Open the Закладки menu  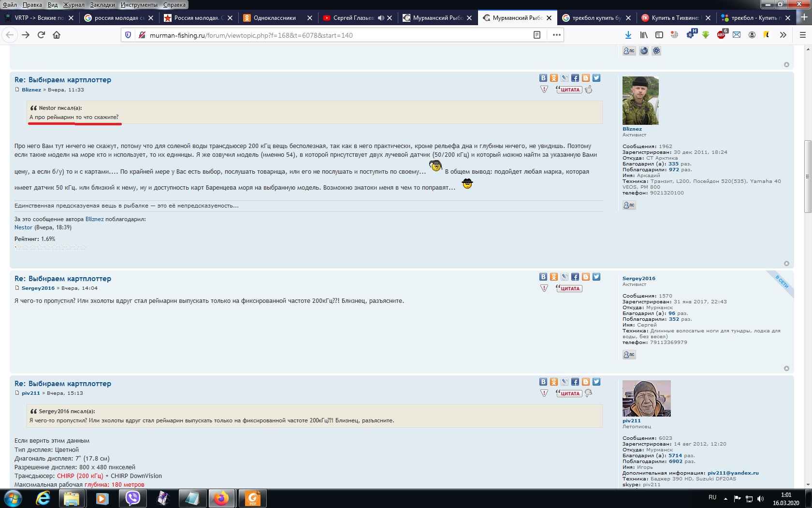pos(102,5)
